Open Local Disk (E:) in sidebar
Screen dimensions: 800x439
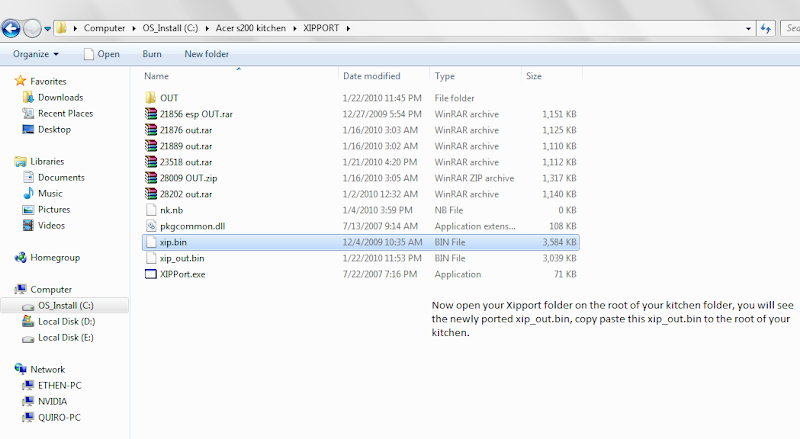(66, 337)
